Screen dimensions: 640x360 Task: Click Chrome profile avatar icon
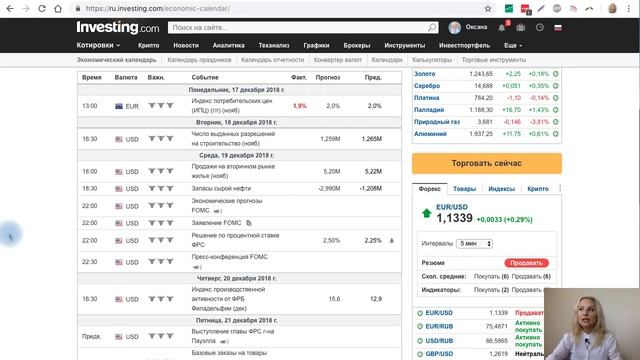[x=612, y=9]
